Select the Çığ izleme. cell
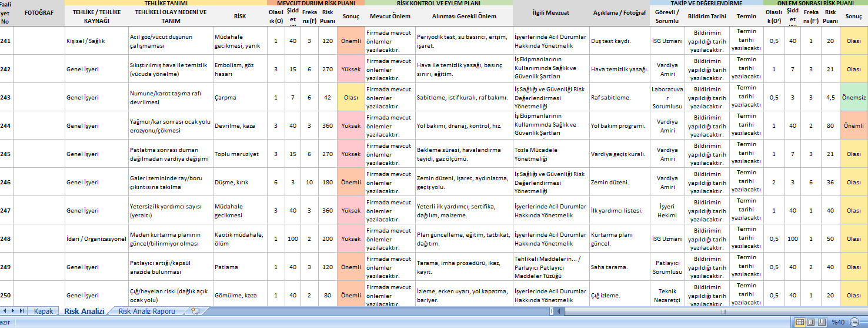This screenshot has width=868, height=328. (619, 296)
